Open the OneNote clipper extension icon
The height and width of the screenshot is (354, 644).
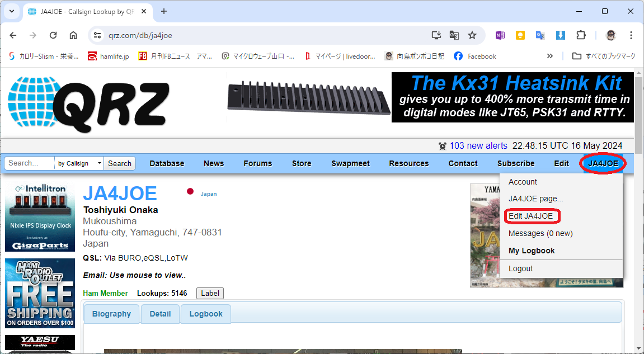500,35
